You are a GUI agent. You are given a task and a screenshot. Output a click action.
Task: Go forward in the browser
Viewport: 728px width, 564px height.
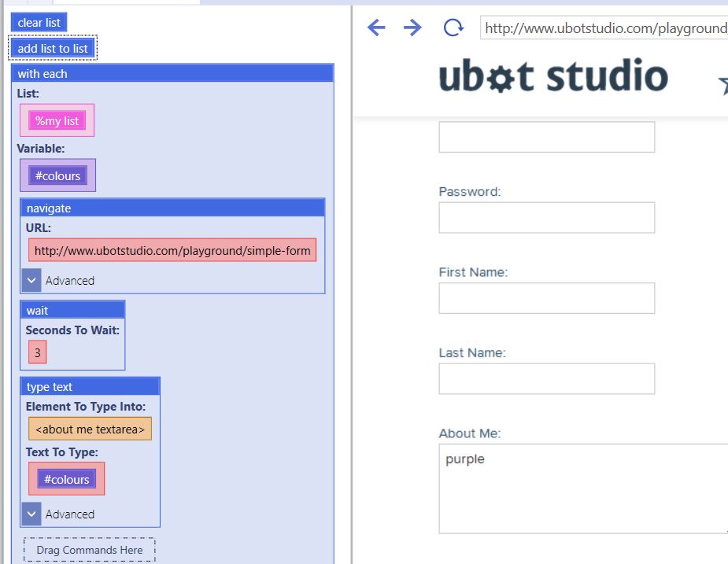(412, 28)
